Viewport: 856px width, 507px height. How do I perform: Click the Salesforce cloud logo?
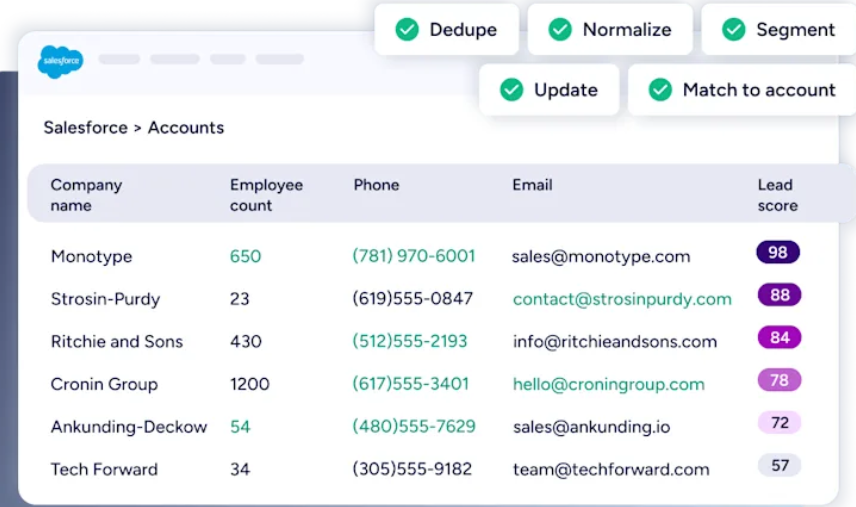(61, 61)
